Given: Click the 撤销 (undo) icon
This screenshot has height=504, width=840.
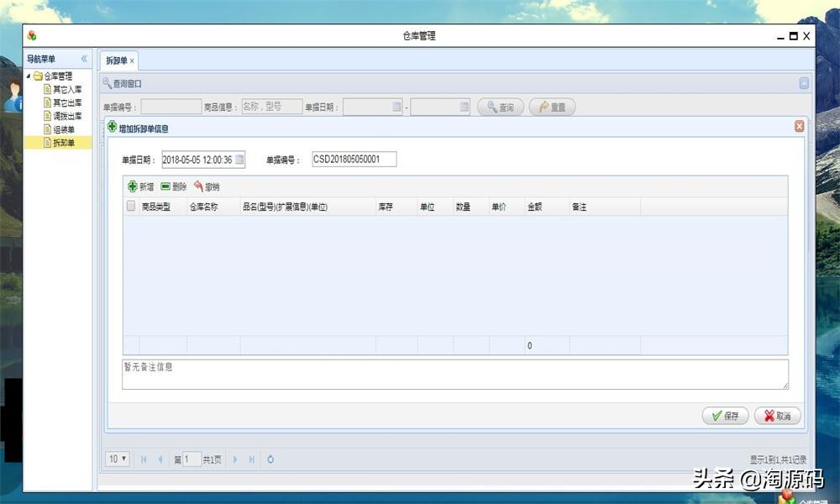Looking at the screenshot, I should coord(198,186).
